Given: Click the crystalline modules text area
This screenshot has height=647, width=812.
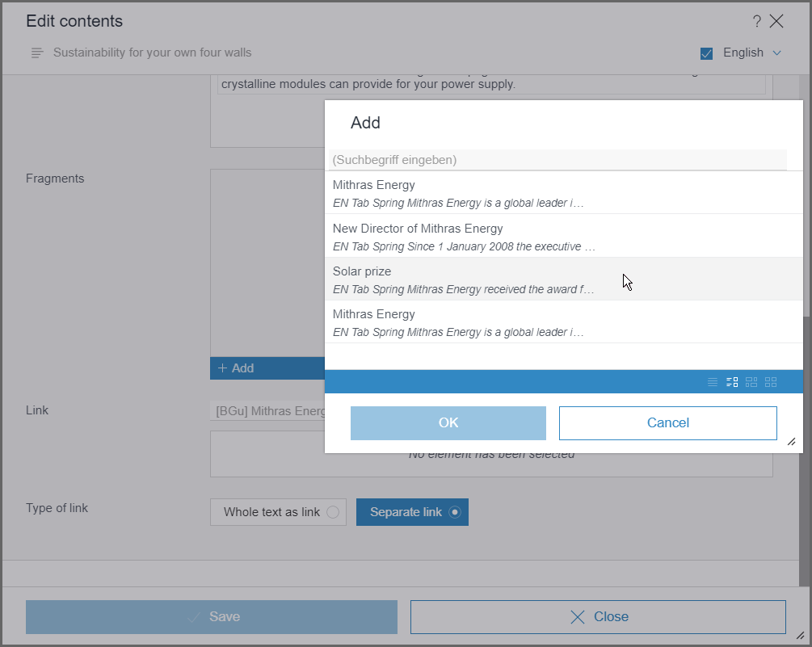Looking at the screenshot, I should click(491, 84).
